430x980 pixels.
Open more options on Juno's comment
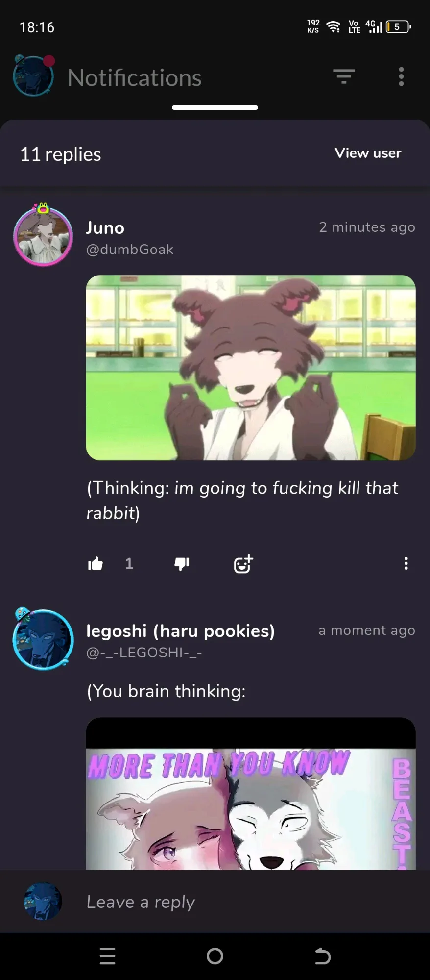click(x=406, y=563)
